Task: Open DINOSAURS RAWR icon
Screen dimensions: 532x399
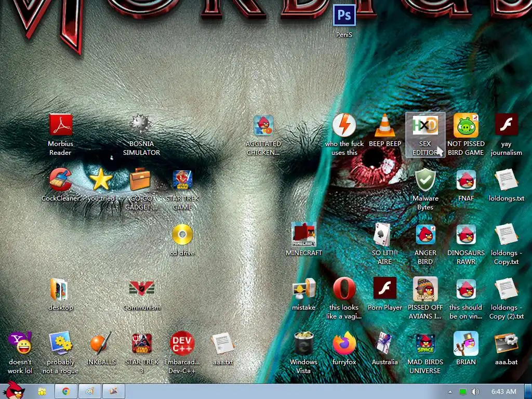Action: 466,234
